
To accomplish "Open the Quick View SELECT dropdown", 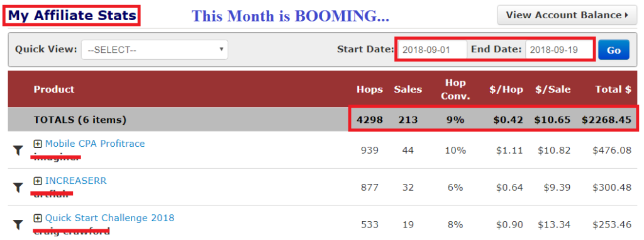I will pos(155,50).
